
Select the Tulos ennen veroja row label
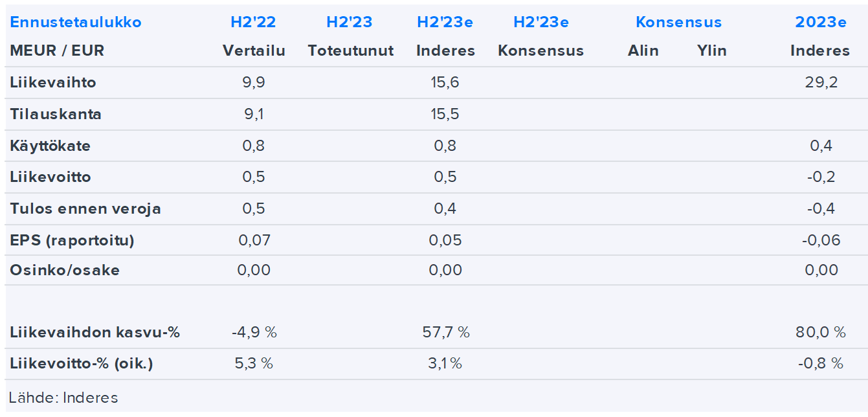[85, 208]
